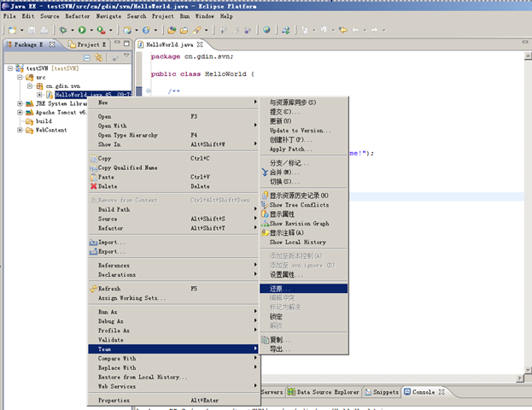The image size is (532, 410).
Task: Click the 显示资源历史记录 history icon
Action: [x=265, y=196]
